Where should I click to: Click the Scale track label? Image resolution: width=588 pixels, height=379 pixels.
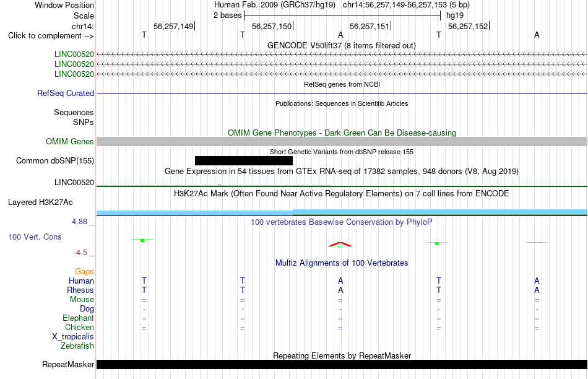(84, 15)
